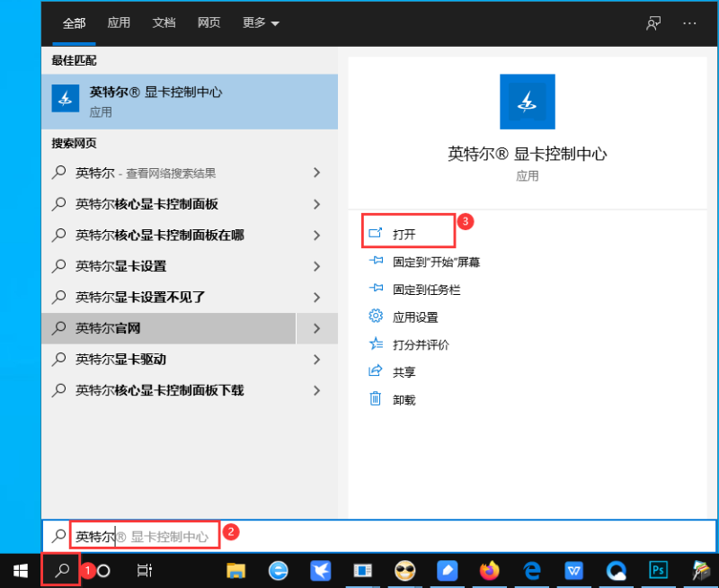Start Microsoft Edge on the taskbar

tap(531, 570)
